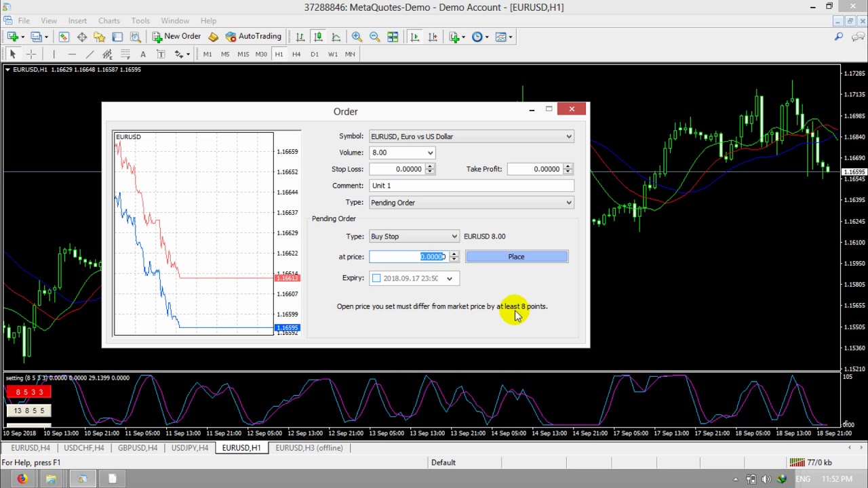Switch to M15 timeframe
Image resolution: width=868 pixels, height=488 pixels.
(243, 54)
